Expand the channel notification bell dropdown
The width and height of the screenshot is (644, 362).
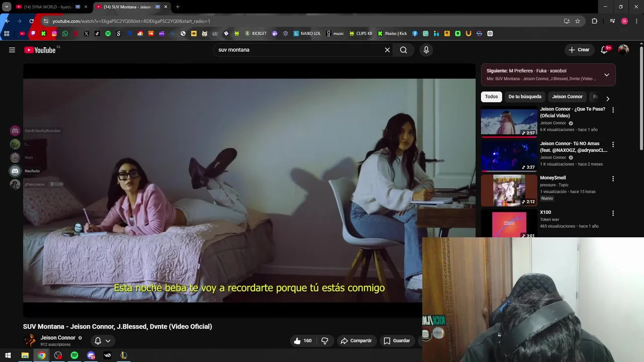[103, 341]
